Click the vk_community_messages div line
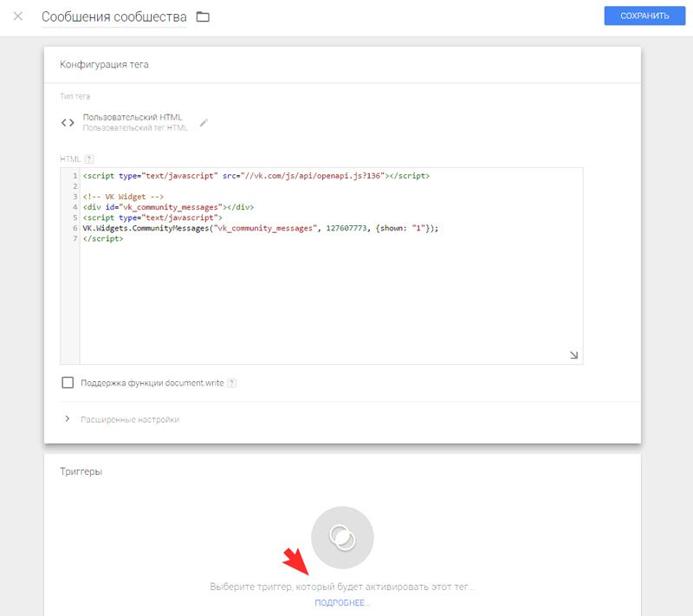The width and height of the screenshot is (693, 616). (x=168, y=207)
